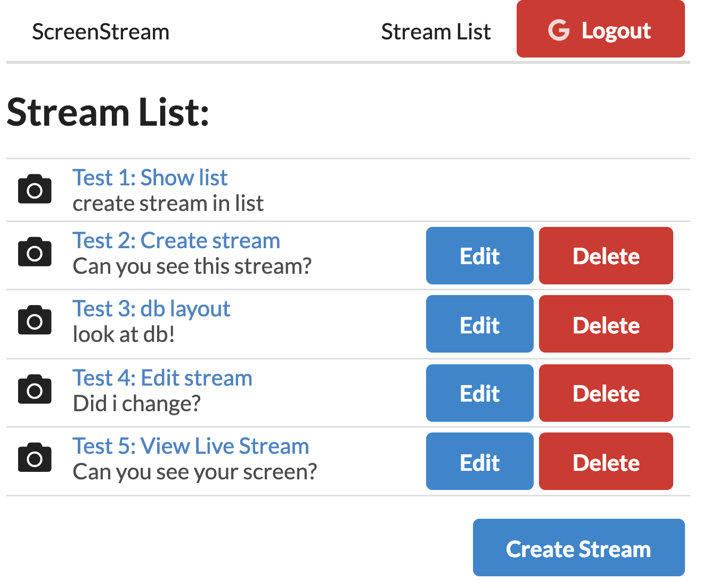Select the camera icon for Test 3: db layout

[x=35, y=321]
